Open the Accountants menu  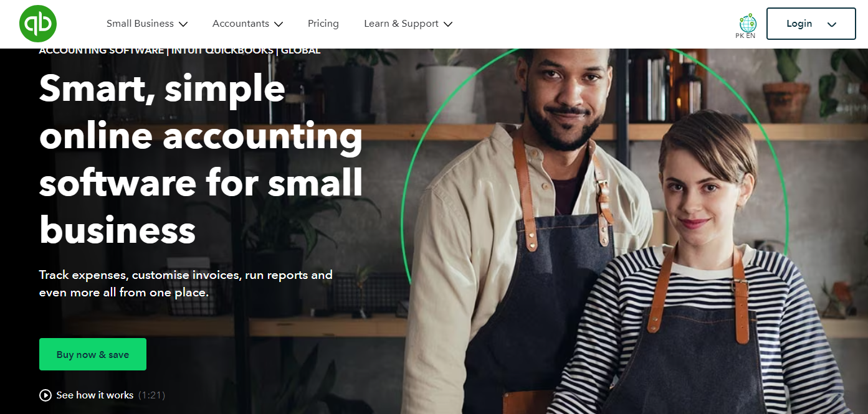[x=248, y=24]
